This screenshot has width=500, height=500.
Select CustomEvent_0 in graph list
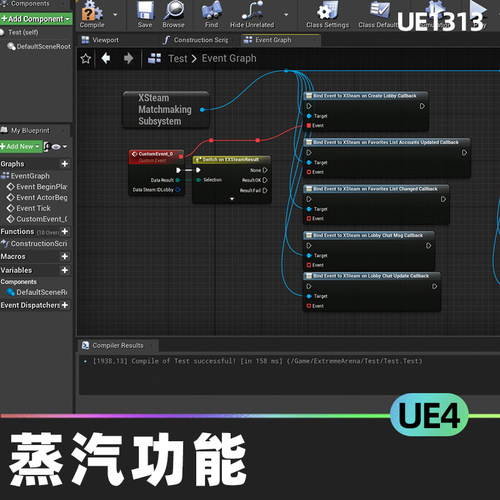coord(37,219)
